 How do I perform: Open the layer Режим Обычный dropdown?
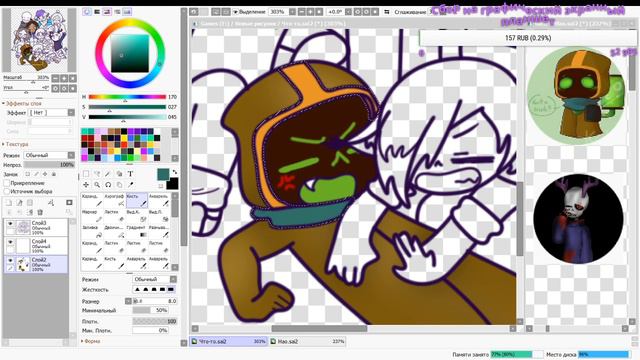click(x=49, y=155)
